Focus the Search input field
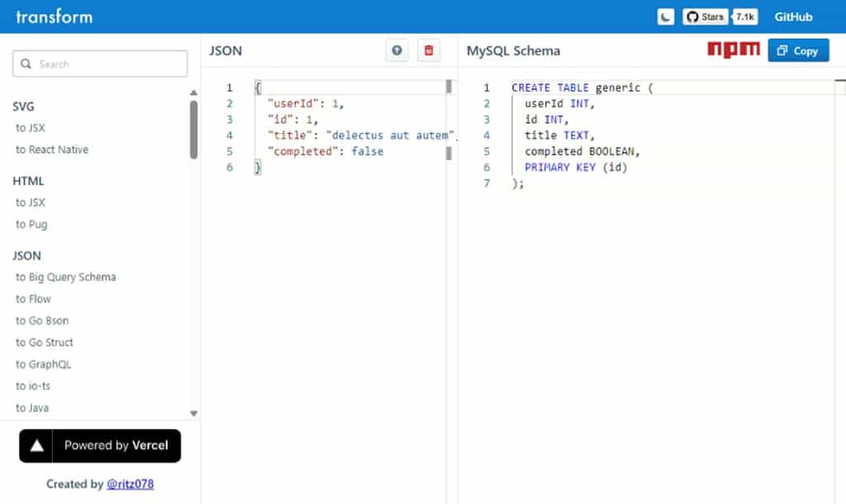Image resolution: width=846 pixels, height=504 pixels. (x=100, y=64)
